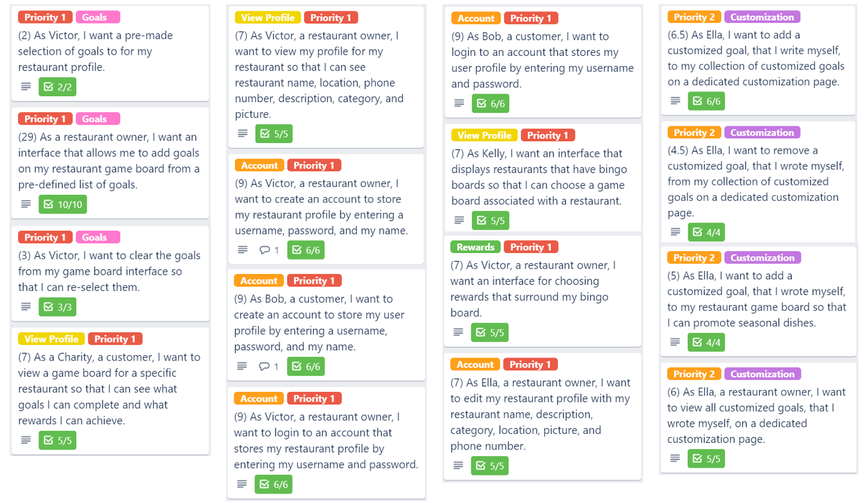Open Victor view my profile card
This screenshot has height=503, width=868.
pyautogui.click(x=326, y=76)
